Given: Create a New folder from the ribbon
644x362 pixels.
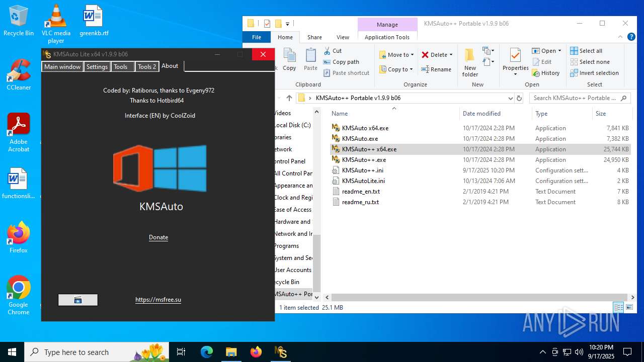Looking at the screenshot, I should tap(470, 62).
